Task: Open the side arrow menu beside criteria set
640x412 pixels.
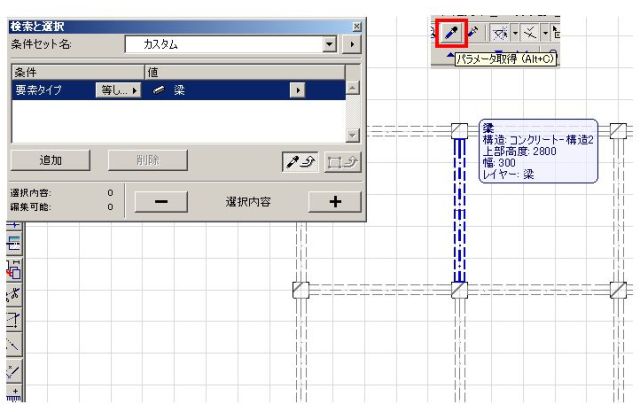Action: pos(351,45)
